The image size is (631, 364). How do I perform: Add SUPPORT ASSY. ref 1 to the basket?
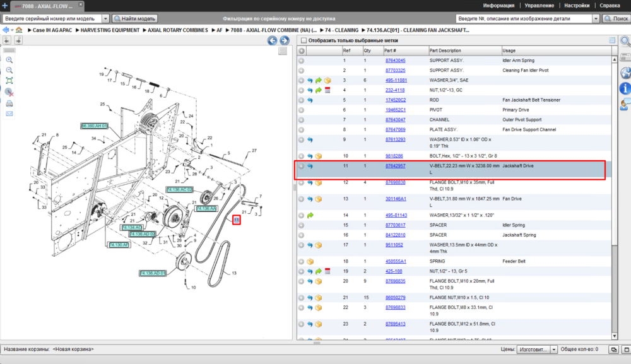pos(302,61)
